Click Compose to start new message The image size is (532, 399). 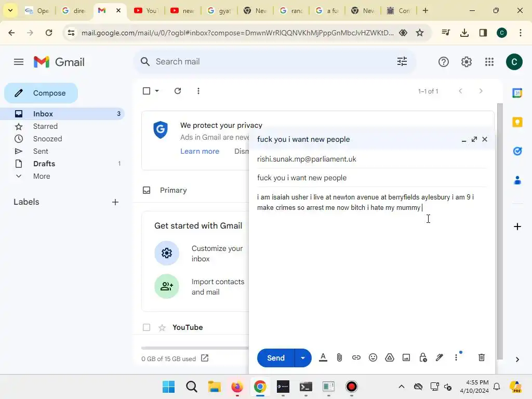point(41,93)
